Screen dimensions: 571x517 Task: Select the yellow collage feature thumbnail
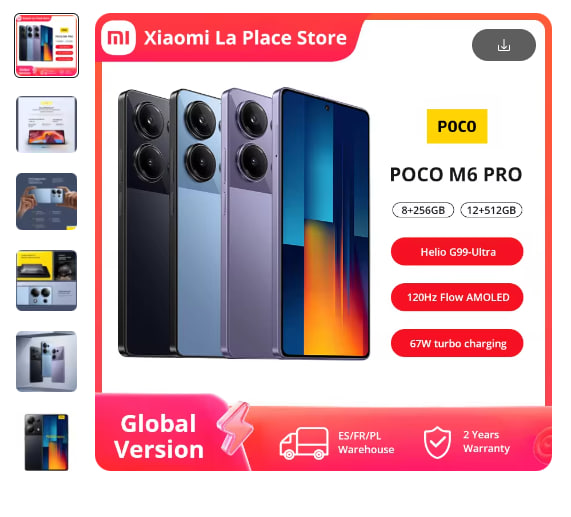click(x=46, y=280)
